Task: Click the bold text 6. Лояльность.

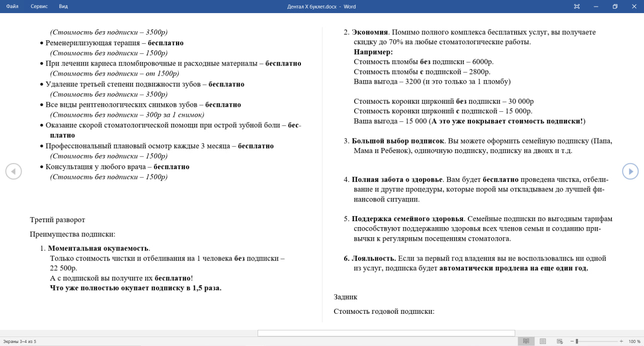Action: (x=370, y=258)
